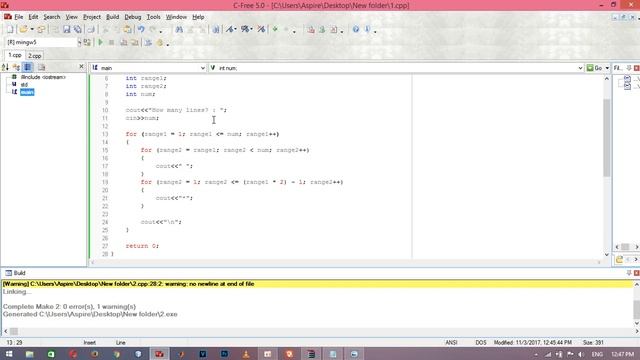The width and height of the screenshot is (640, 360).
Task: Open the Tools menu
Action: [x=153, y=17]
